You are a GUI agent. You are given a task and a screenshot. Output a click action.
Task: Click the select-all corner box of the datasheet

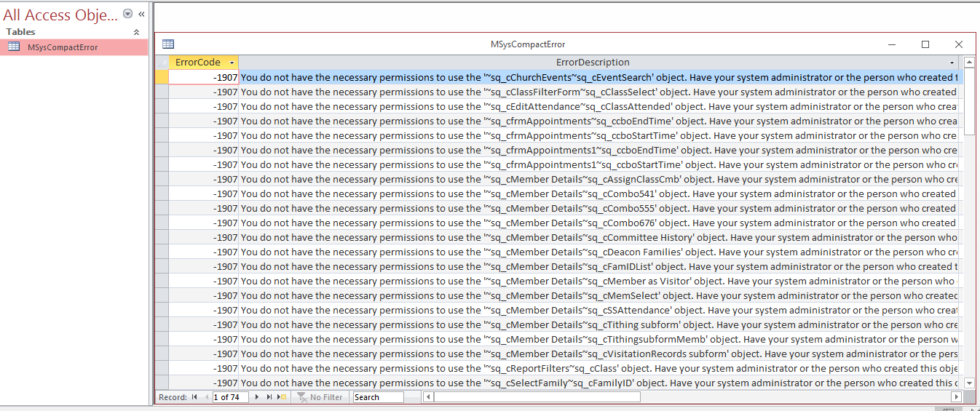[162, 63]
